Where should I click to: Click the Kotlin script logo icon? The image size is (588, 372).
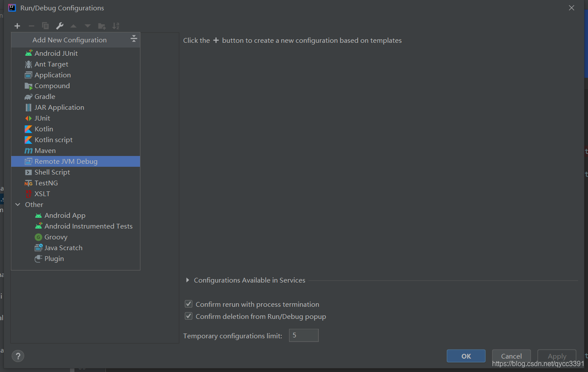[29, 140]
